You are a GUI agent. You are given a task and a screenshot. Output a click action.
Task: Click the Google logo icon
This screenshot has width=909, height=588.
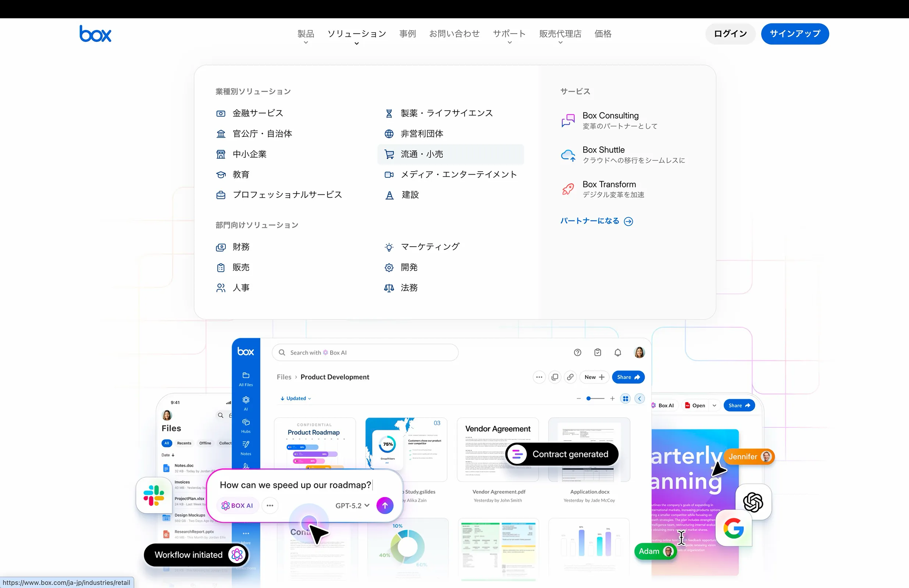[x=734, y=528]
